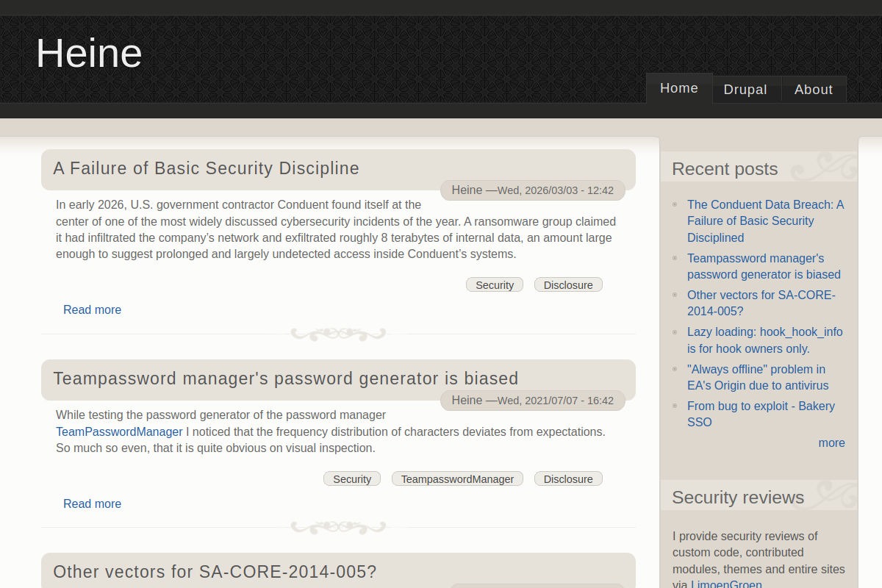Open the Home navigation tab

click(x=679, y=88)
